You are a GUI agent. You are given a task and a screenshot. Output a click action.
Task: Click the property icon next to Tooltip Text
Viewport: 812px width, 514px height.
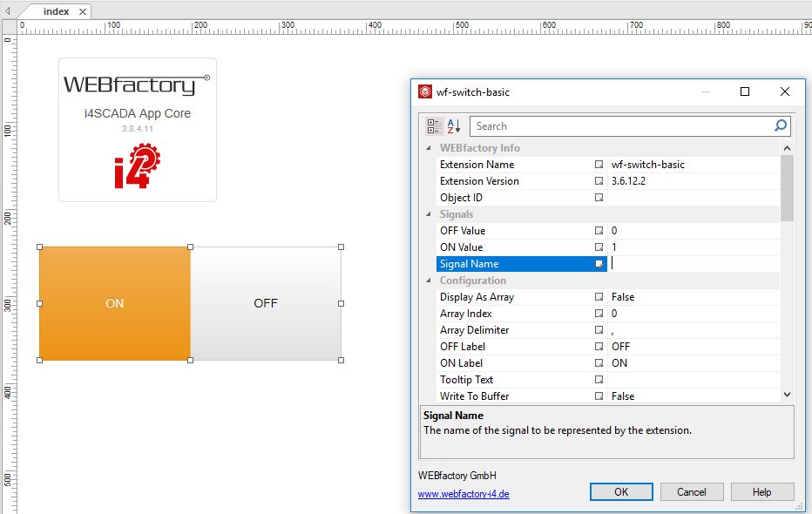599,379
